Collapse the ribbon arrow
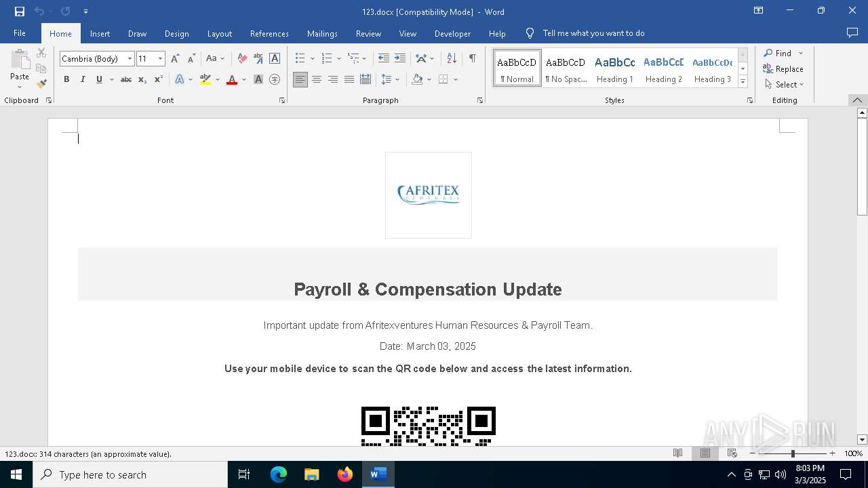The image size is (868, 488). (x=858, y=100)
